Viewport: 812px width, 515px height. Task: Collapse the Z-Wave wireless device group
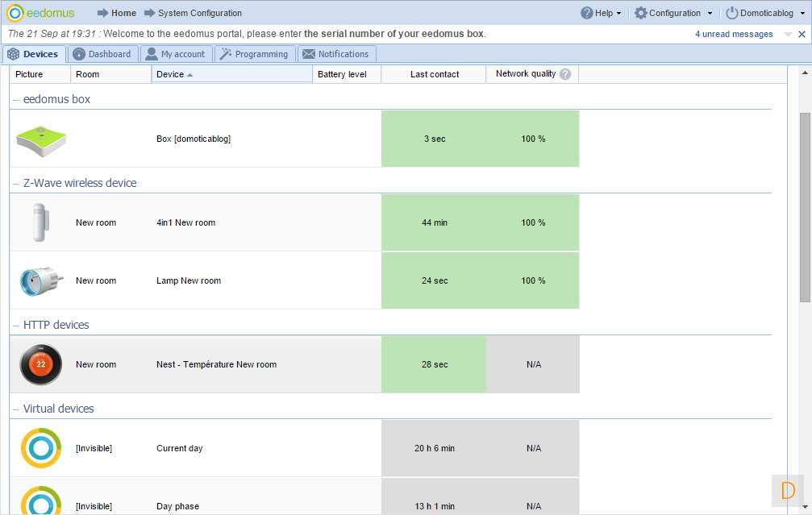(16, 183)
